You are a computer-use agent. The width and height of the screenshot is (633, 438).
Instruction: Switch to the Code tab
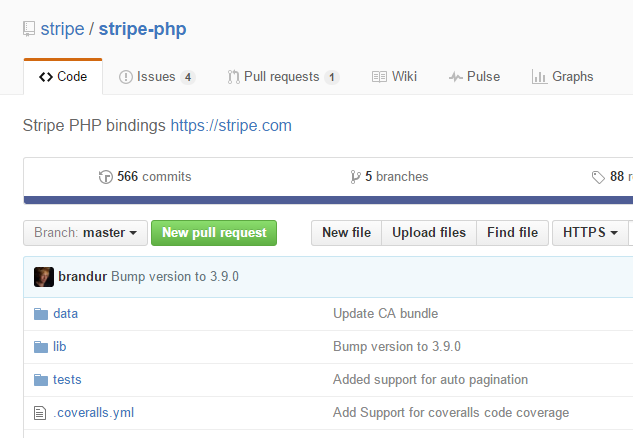click(63, 77)
